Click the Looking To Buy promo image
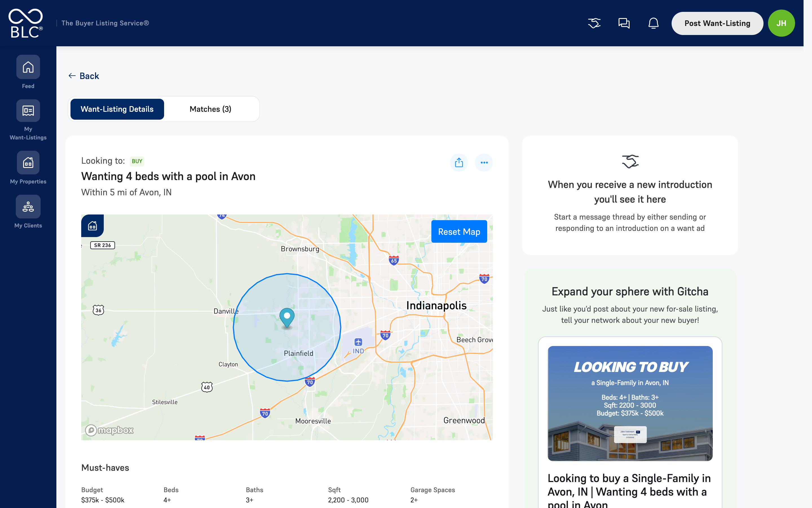812x508 pixels. [630, 403]
